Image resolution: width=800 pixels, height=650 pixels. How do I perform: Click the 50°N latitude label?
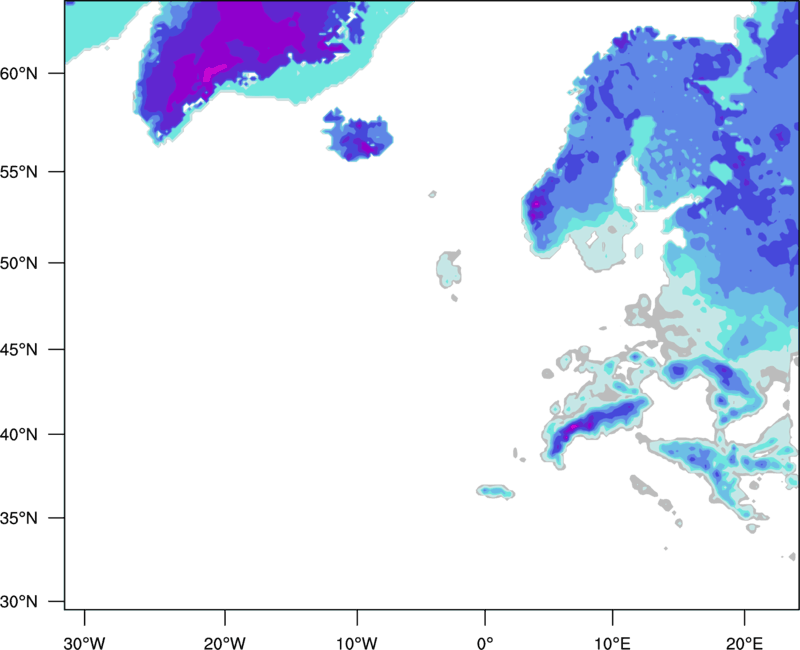19,263
